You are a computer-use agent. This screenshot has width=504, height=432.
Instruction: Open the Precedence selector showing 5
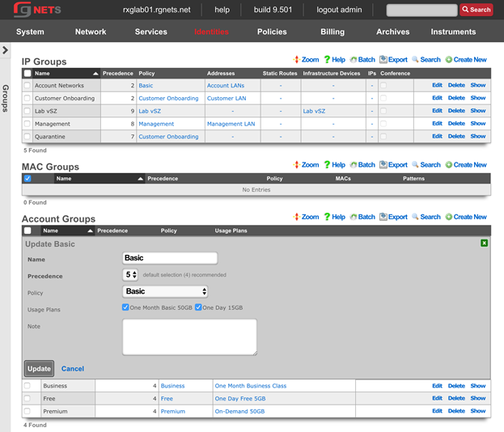click(x=130, y=275)
